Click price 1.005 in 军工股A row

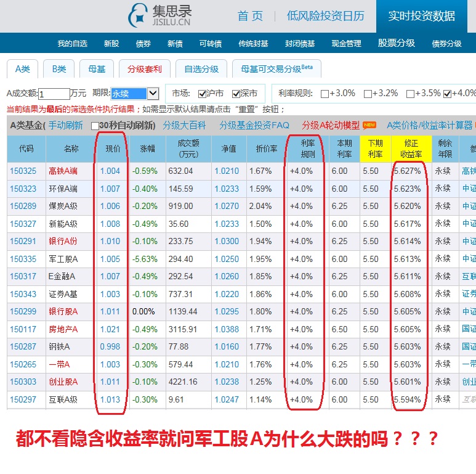tap(110, 259)
